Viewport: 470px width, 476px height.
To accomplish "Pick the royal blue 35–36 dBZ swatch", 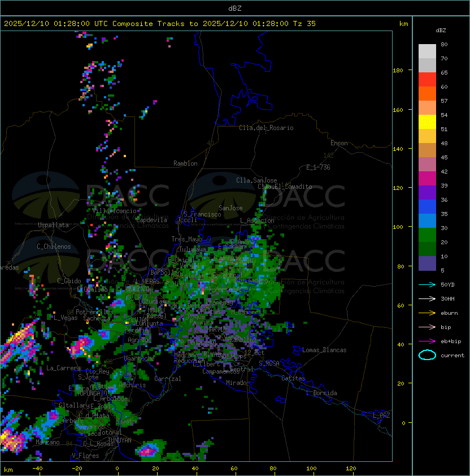I will pos(427,207).
